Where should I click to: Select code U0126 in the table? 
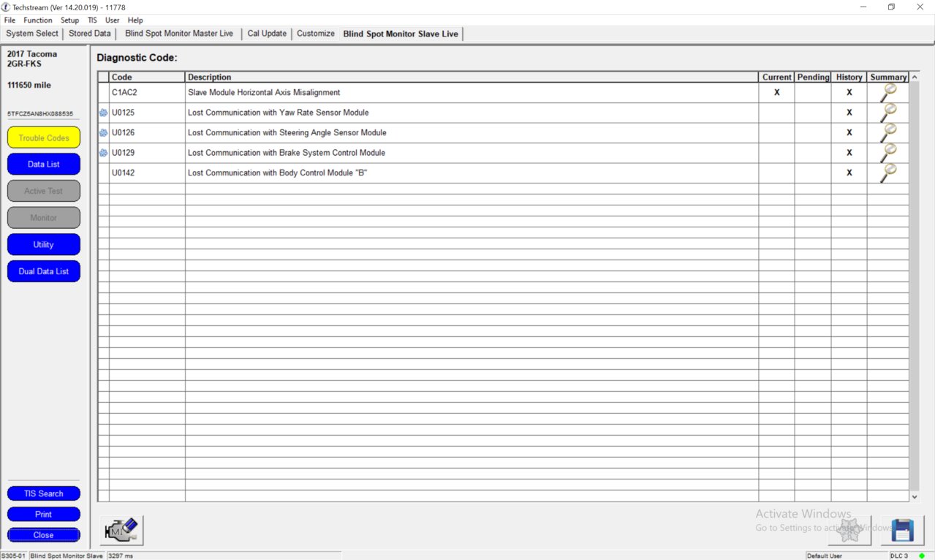124,133
